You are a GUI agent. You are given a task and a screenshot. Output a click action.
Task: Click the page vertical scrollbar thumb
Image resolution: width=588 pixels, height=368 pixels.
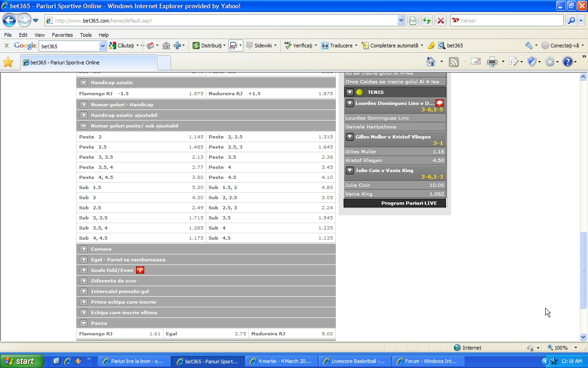click(x=583, y=270)
